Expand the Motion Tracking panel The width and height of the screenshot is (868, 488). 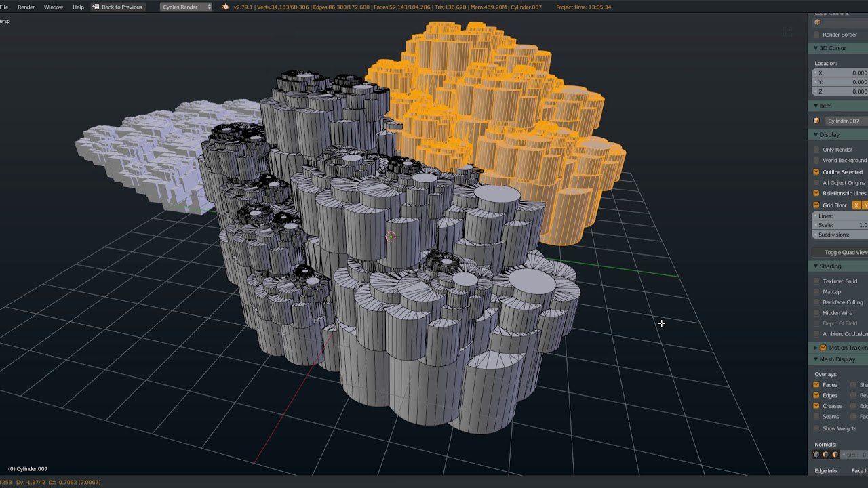click(x=816, y=348)
